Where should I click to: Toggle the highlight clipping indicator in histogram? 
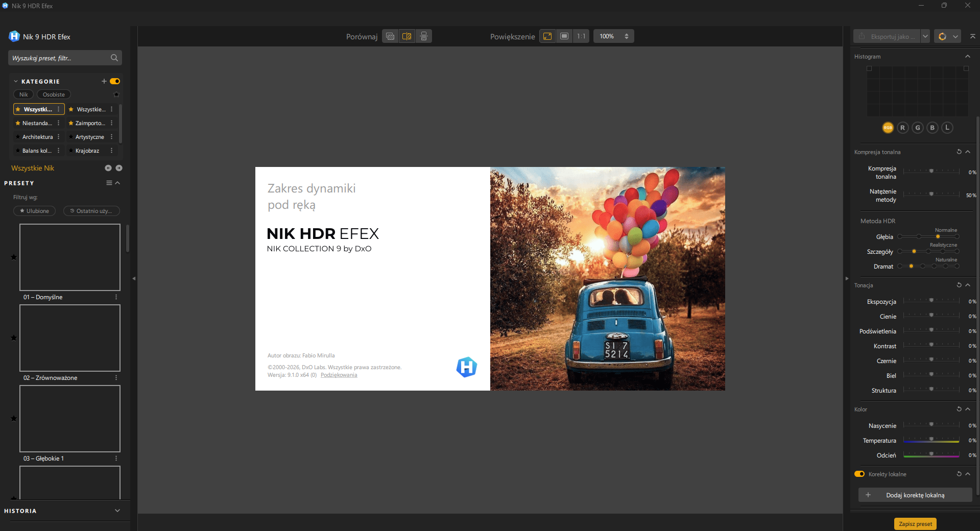pyautogui.click(x=966, y=68)
